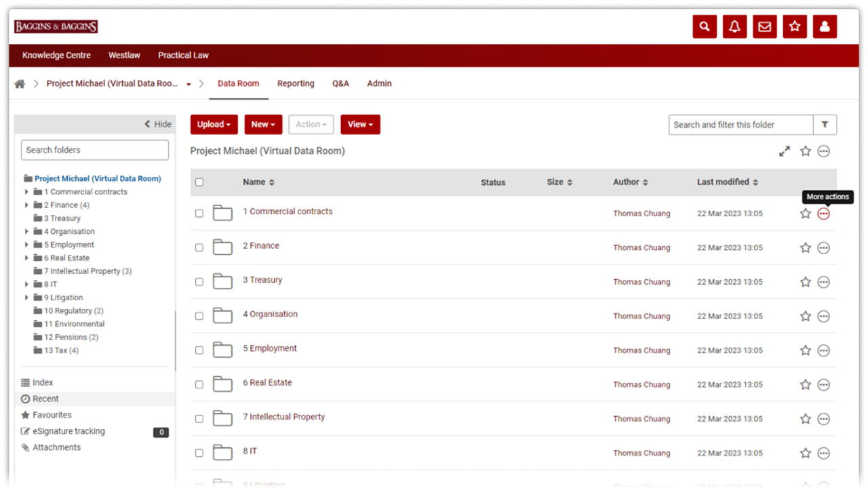Viewport: 868px width, 488px height.
Task: Open the Upload dropdown
Action: click(x=214, y=125)
